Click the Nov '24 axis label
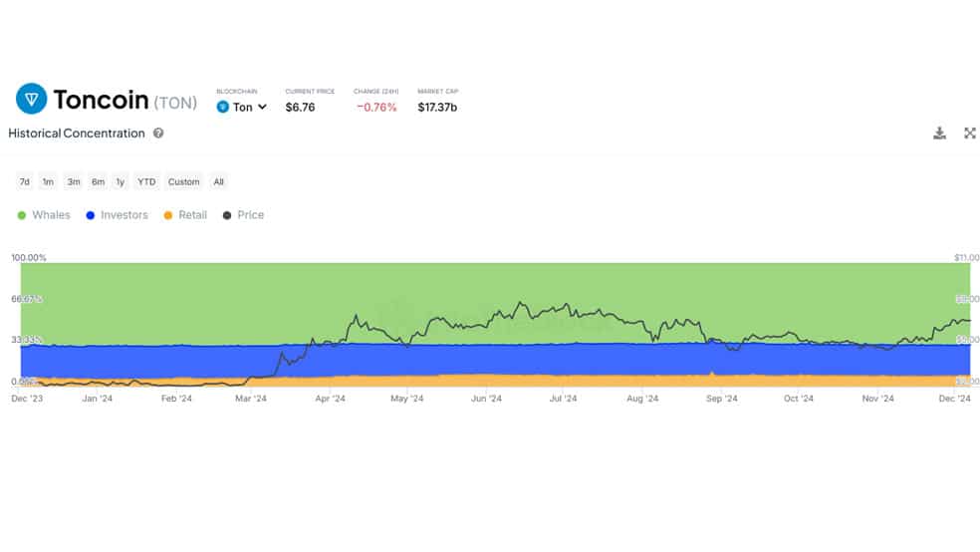980x552 pixels. click(877, 399)
